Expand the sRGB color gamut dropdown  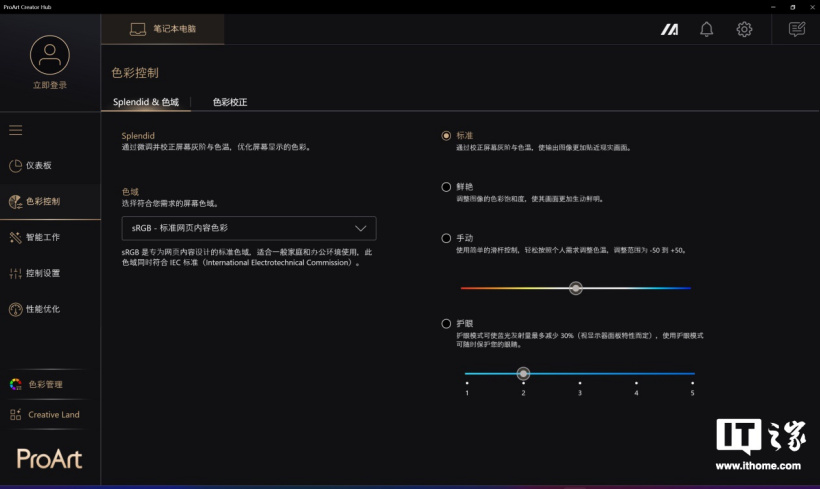coord(248,228)
